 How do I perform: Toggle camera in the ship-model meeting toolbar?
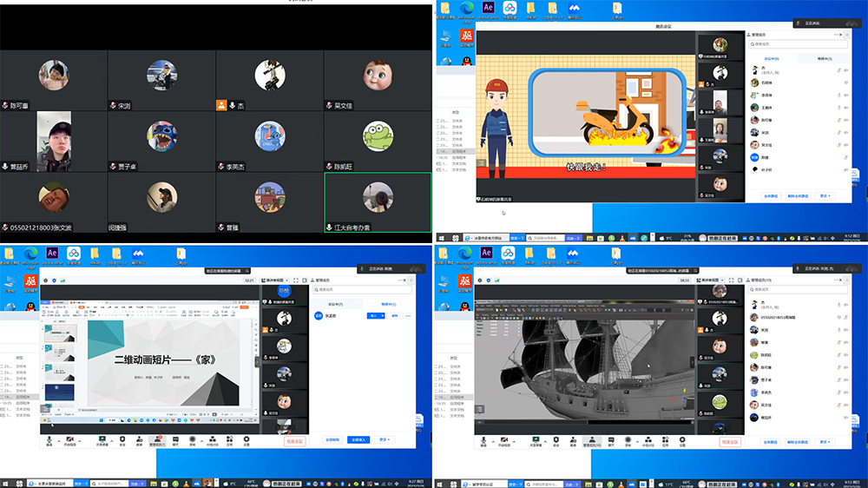tap(504, 440)
